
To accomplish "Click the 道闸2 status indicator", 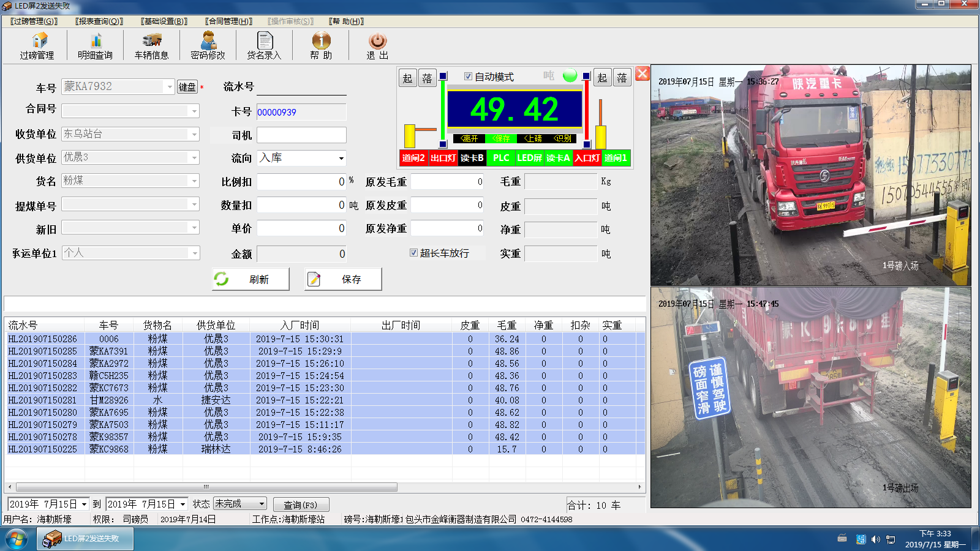I will [413, 158].
